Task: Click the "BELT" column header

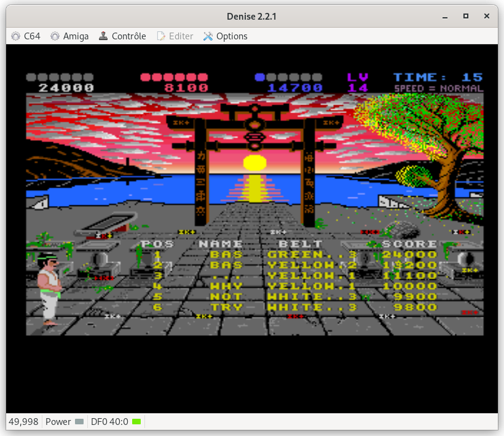Action: [x=300, y=244]
